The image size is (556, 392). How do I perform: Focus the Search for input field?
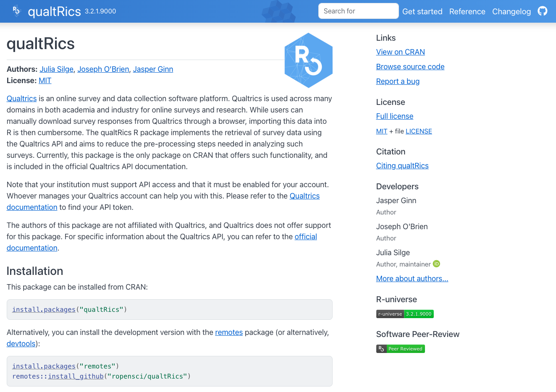click(x=358, y=11)
